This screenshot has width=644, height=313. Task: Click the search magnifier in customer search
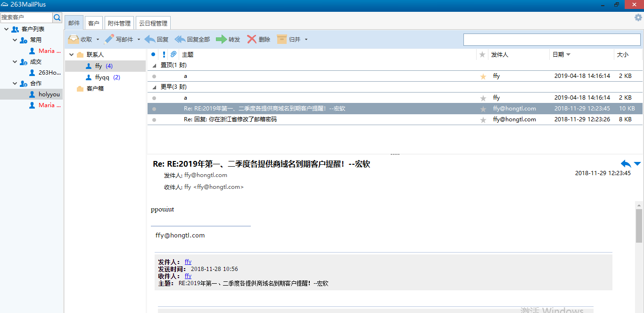click(57, 17)
